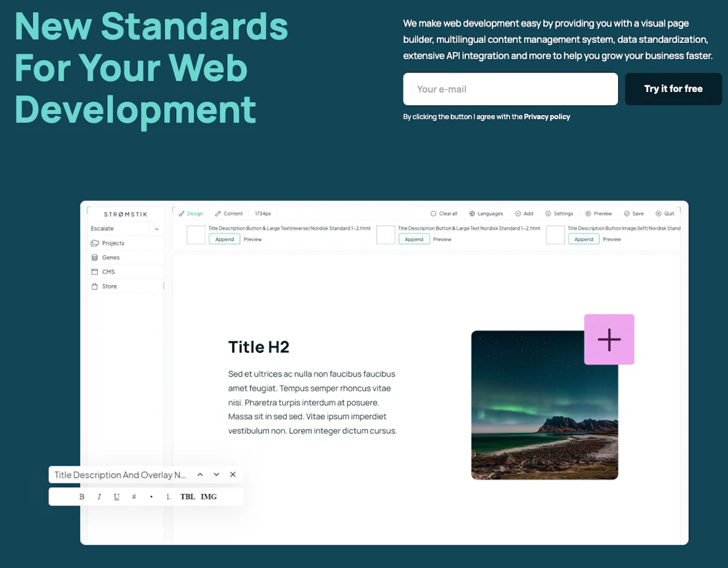This screenshot has height=568, width=728.
Task: Switch to the Content tab
Action: coord(229,213)
